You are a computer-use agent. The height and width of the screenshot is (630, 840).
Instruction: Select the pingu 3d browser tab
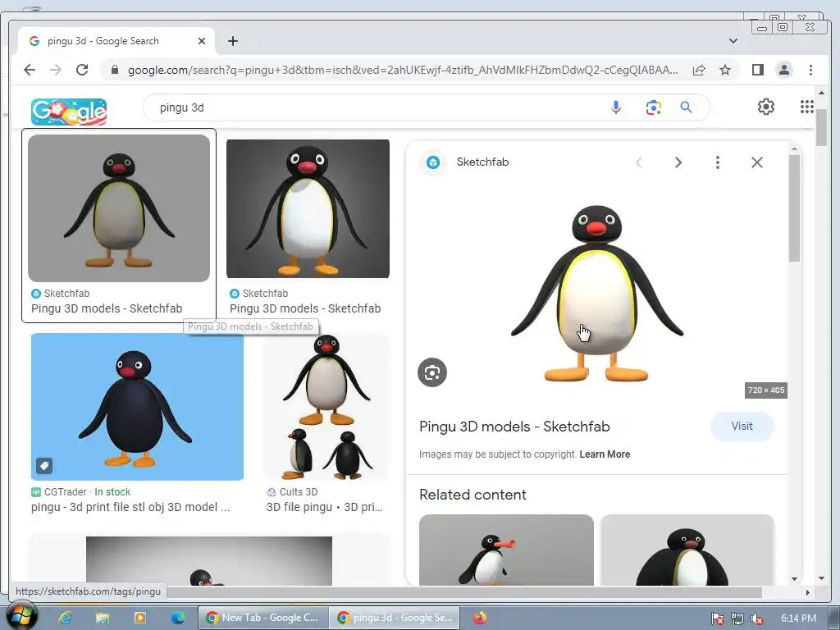116,41
